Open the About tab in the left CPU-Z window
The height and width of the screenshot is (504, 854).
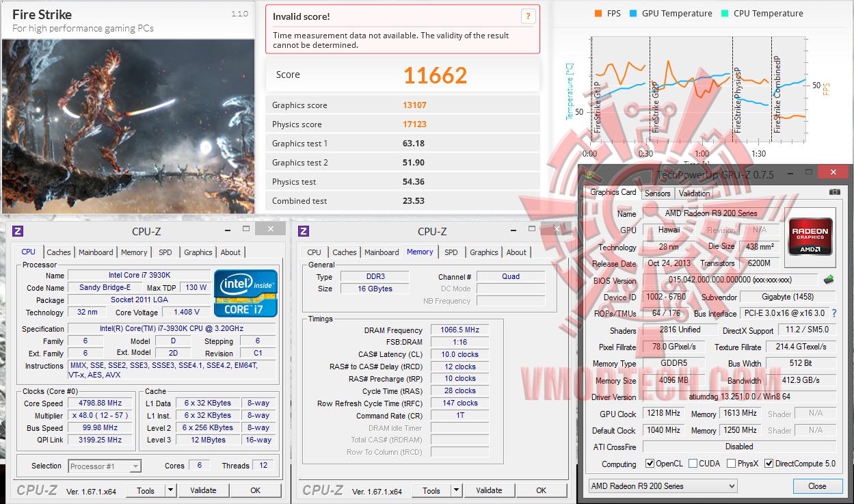[230, 252]
